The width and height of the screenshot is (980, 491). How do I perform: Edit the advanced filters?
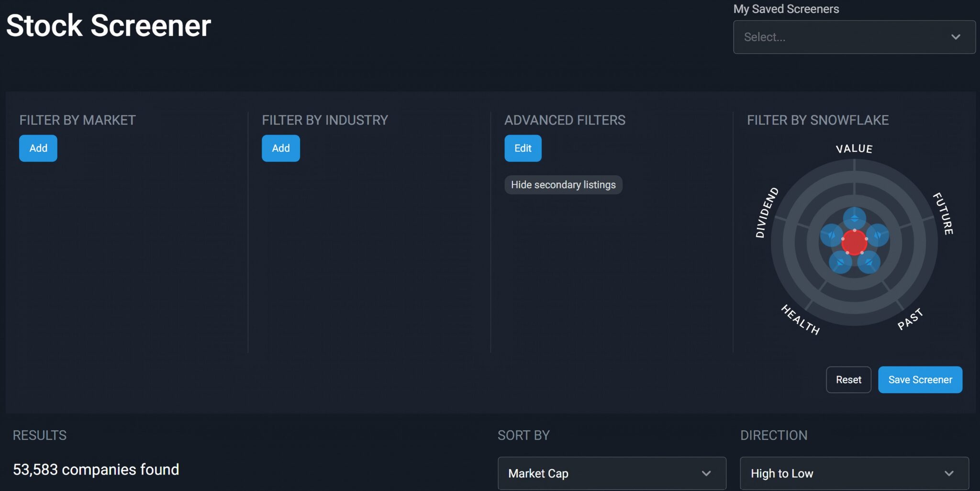coord(523,148)
